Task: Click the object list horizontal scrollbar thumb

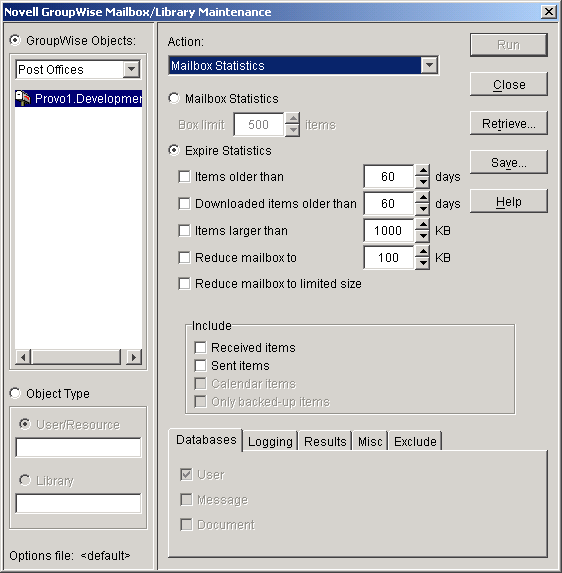Action: pyautogui.click(x=76, y=357)
